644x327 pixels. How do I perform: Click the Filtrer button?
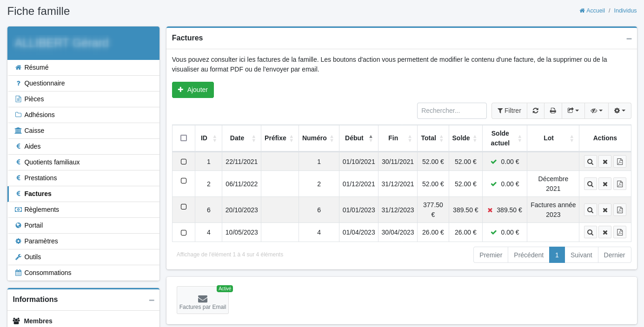[509, 111]
